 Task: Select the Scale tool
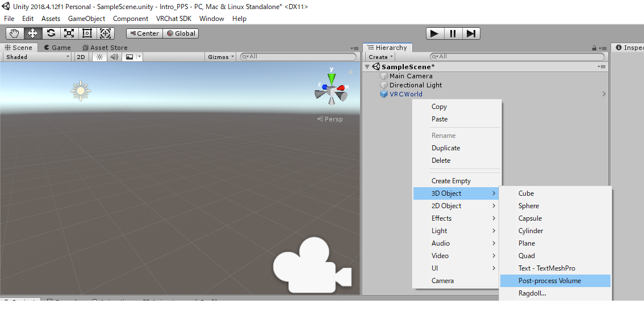tap(69, 33)
